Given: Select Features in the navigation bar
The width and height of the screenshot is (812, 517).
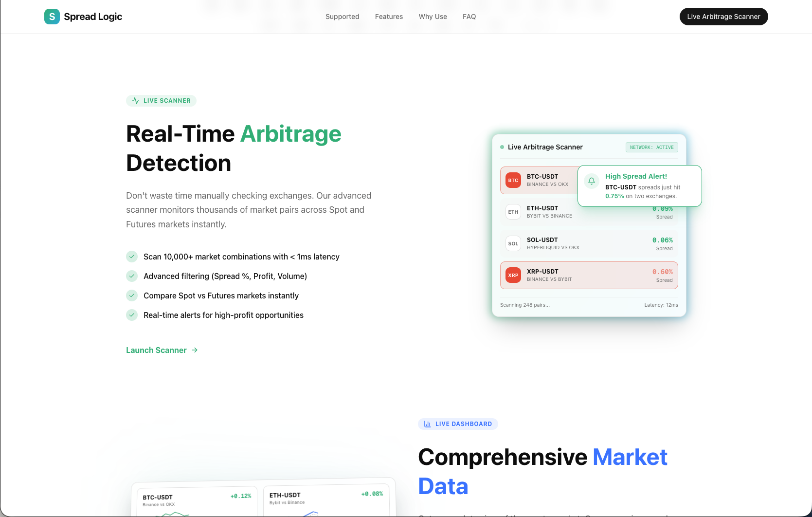Looking at the screenshot, I should tap(389, 17).
